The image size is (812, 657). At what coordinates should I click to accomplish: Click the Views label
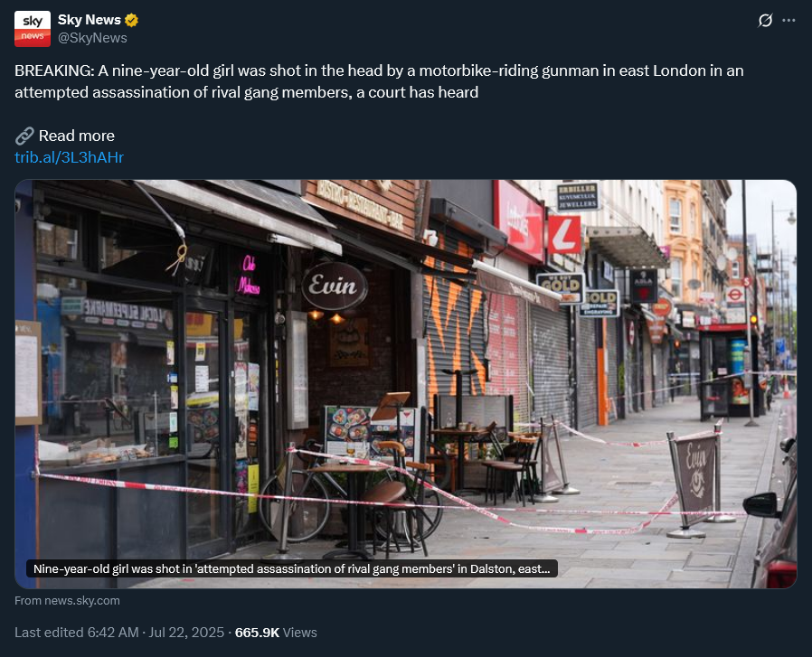click(300, 633)
